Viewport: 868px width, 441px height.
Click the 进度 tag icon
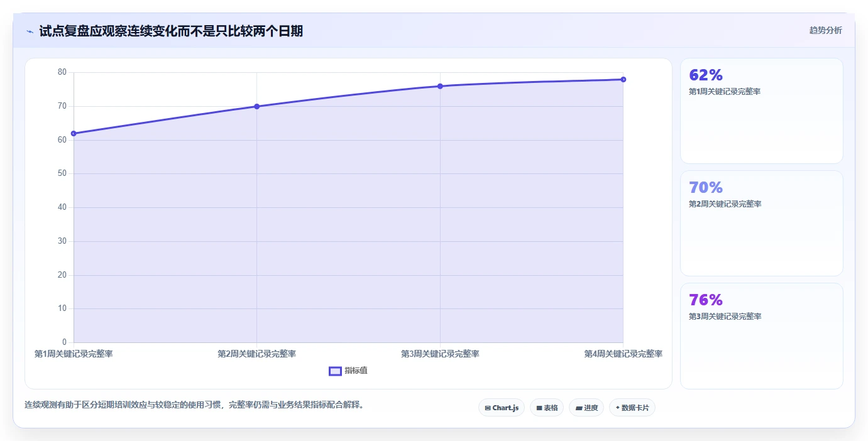pyautogui.click(x=579, y=408)
